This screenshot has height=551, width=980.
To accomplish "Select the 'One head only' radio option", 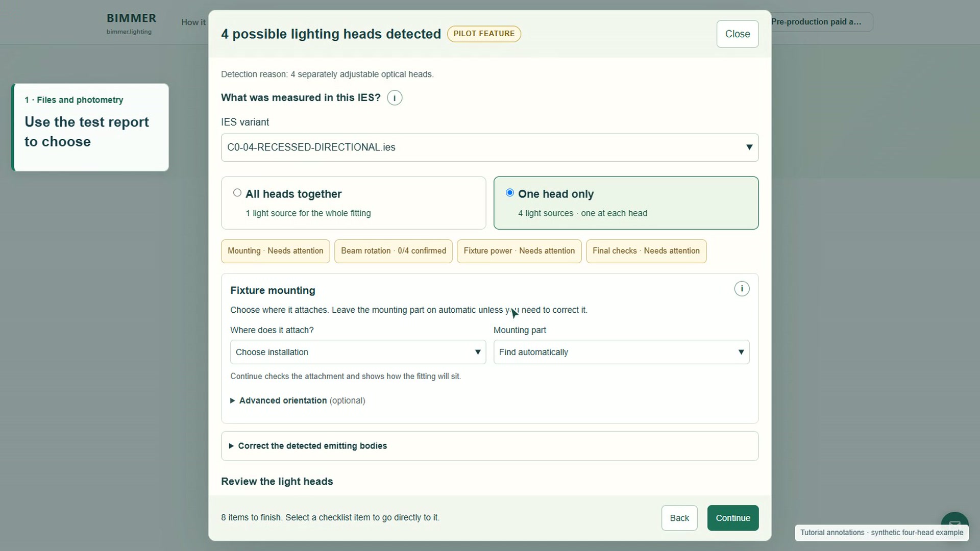I will pyautogui.click(x=510, y=193).
